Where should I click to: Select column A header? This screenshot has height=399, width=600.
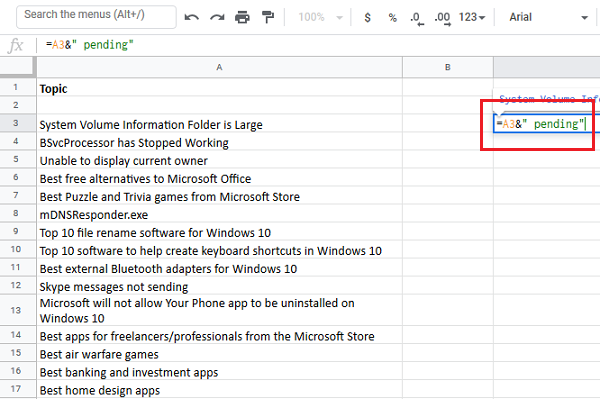pyautogui.click(x=219, y=67)
